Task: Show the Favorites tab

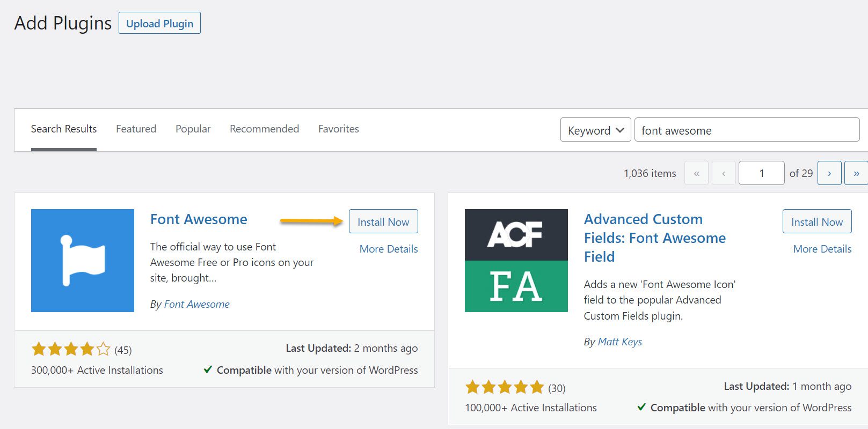Action: click(x=338, y=129)
